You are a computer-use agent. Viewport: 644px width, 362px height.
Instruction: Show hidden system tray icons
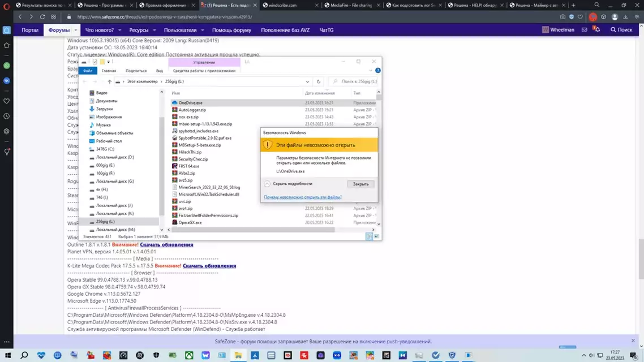[x=583, y=355]
